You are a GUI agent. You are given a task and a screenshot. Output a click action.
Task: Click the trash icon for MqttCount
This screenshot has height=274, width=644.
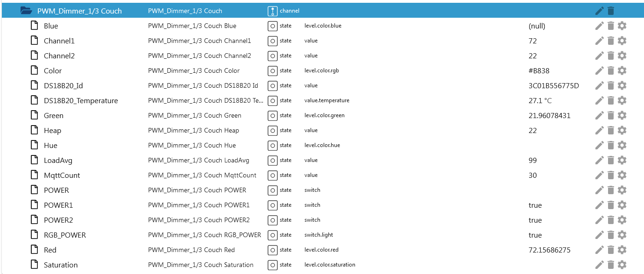pyautogui.click(x=611, y=175)
